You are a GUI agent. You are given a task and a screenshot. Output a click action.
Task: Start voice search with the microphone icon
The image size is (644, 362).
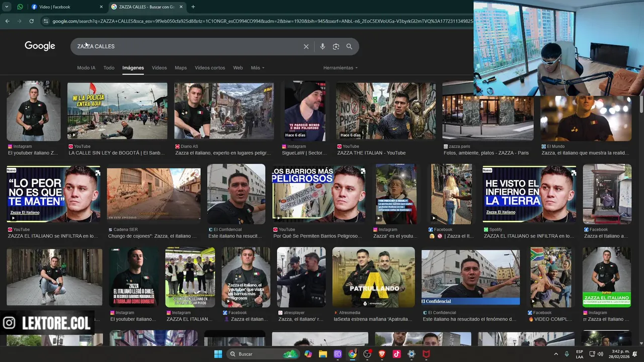323,46
